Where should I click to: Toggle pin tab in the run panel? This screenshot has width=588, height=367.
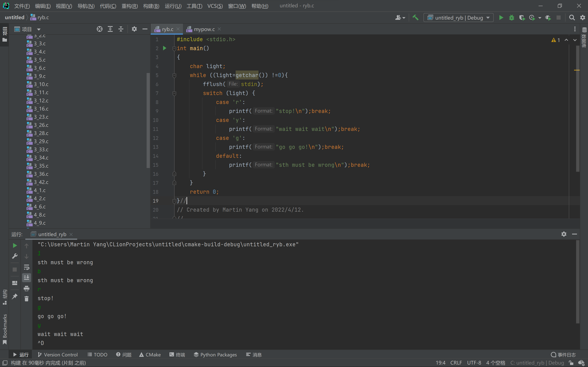click(x=14, y=296)
